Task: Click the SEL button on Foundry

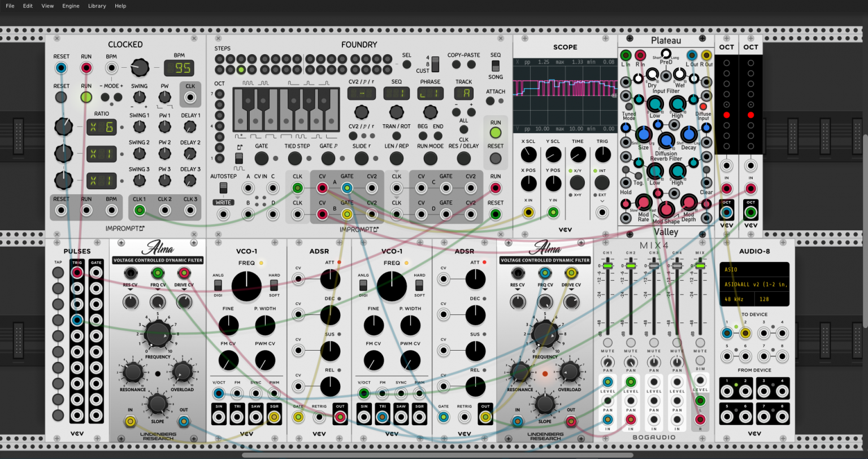Action: [407, 64]
